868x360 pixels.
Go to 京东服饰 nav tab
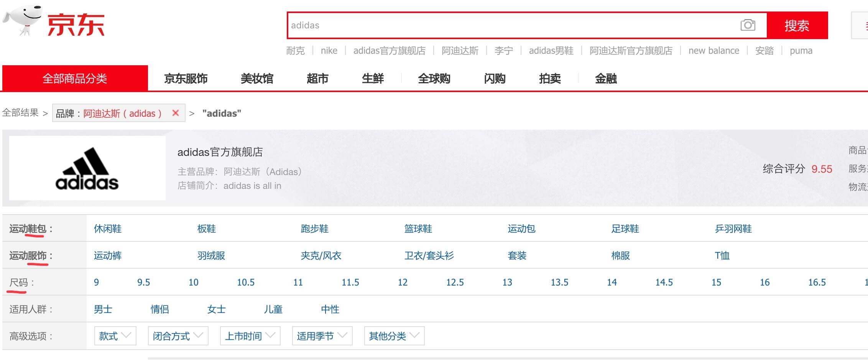coord(186,79)
